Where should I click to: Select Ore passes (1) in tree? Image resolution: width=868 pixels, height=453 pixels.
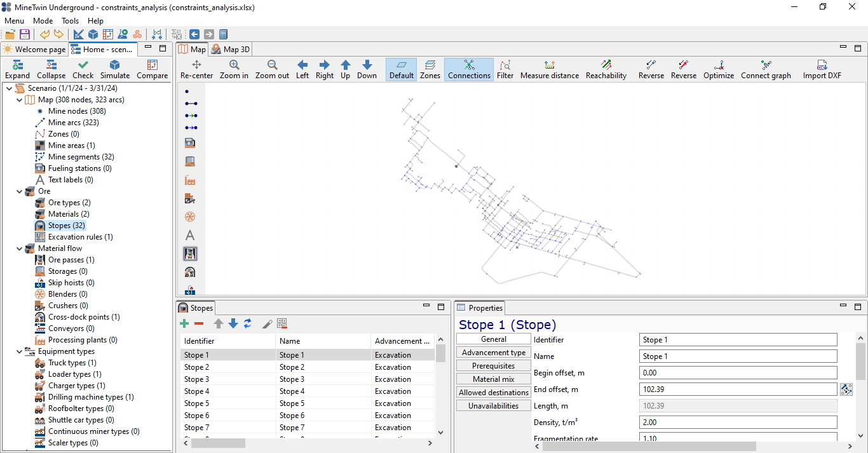tap(64, 260)
